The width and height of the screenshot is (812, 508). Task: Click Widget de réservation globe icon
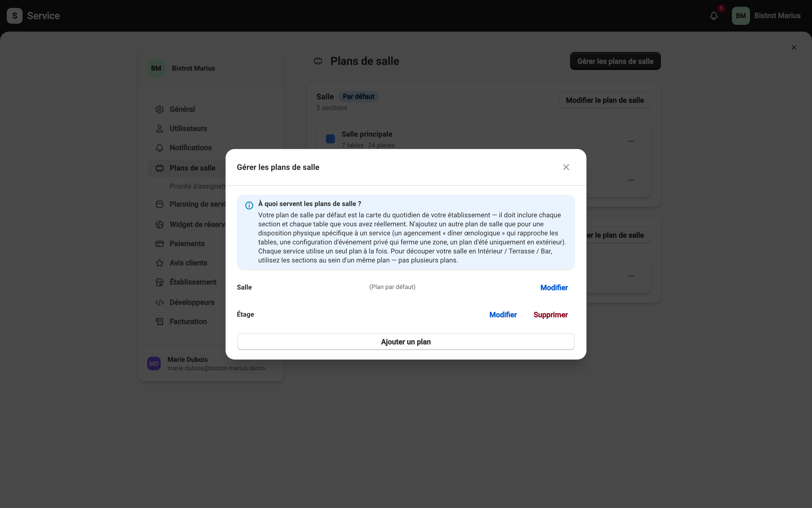pos(159,224)
